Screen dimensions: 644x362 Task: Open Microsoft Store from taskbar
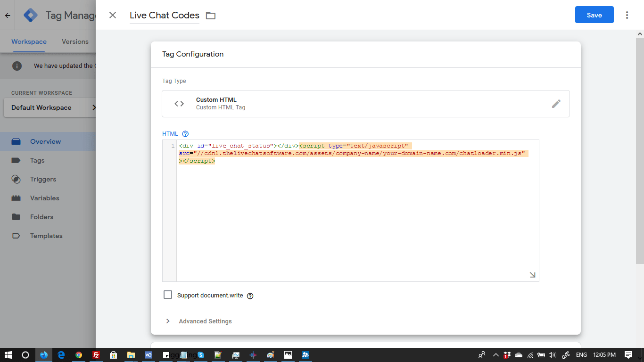click(114, 355)
